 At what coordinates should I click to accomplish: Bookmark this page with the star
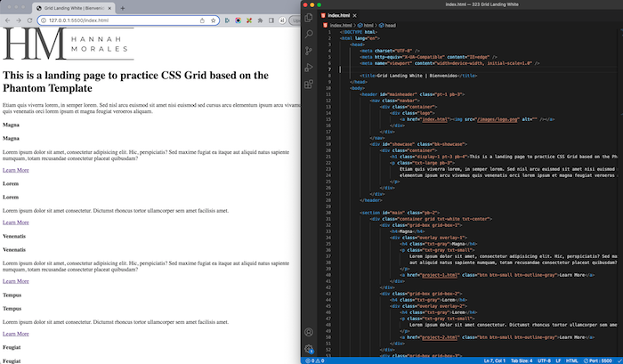(214, 20)
